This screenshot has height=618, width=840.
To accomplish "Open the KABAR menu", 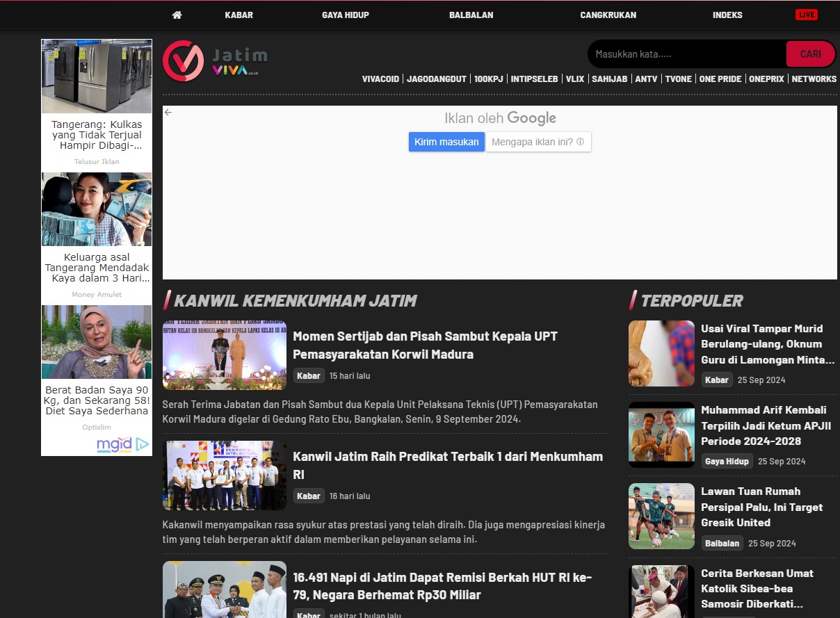I will click(x=239, y=15).
